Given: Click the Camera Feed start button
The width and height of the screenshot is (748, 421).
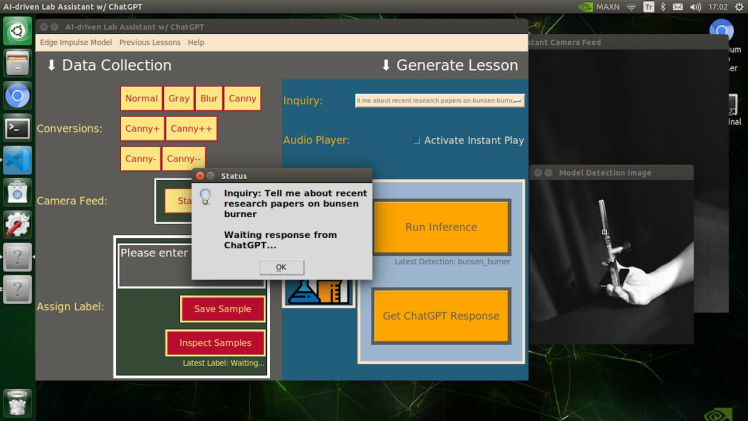Looking at the screenshot, I should click(178, 201).
